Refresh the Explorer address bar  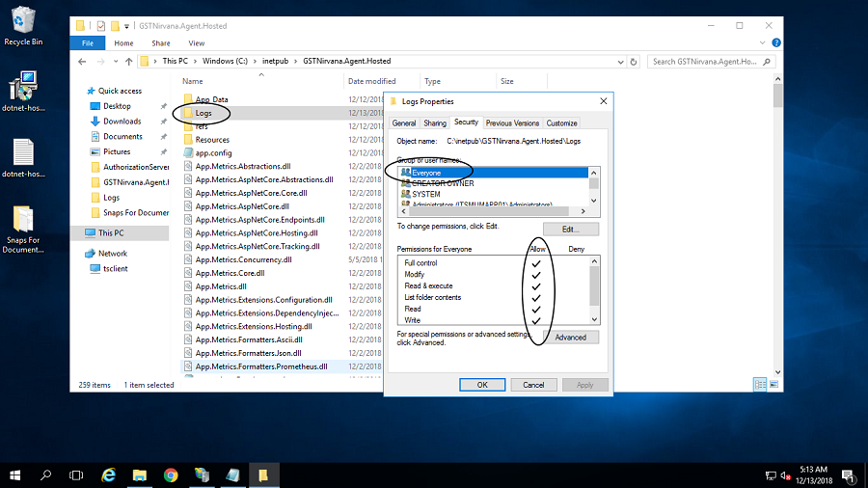634,62
